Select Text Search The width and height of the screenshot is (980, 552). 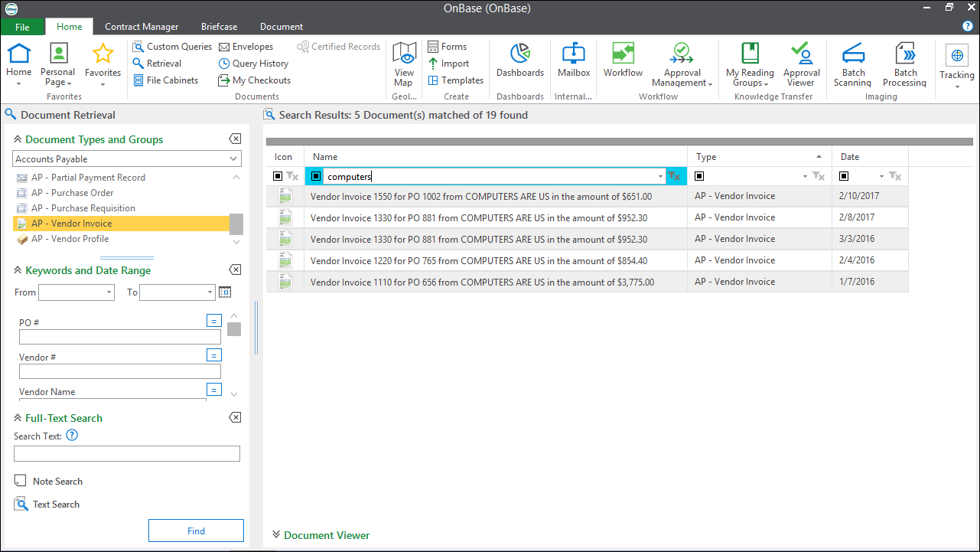coord(47,505)
